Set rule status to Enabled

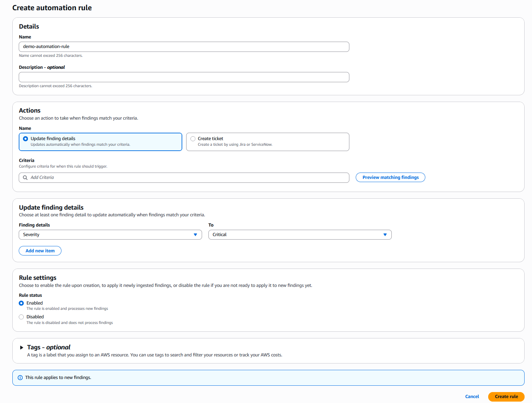click(x=21, y=303)
